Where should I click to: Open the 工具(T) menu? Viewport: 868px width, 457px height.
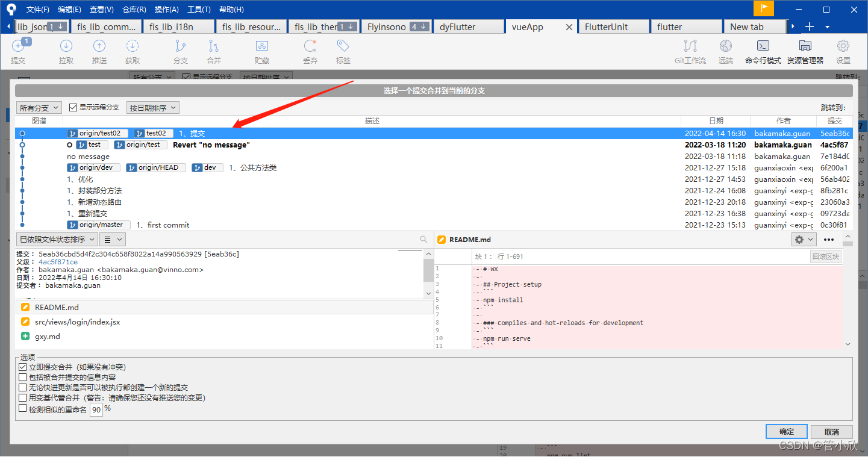(199, 9)
